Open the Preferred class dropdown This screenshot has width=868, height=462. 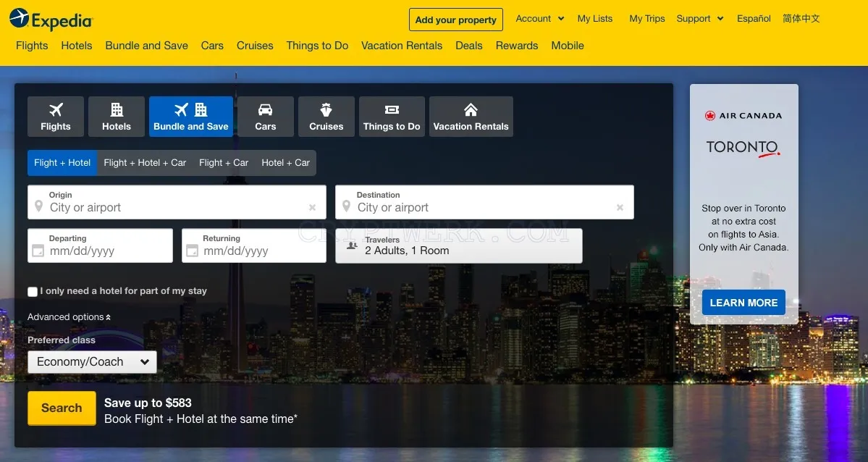93,362
